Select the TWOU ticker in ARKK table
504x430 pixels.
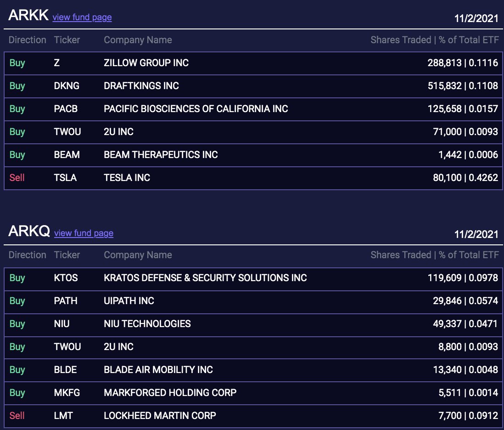click(x=67, y=131)
